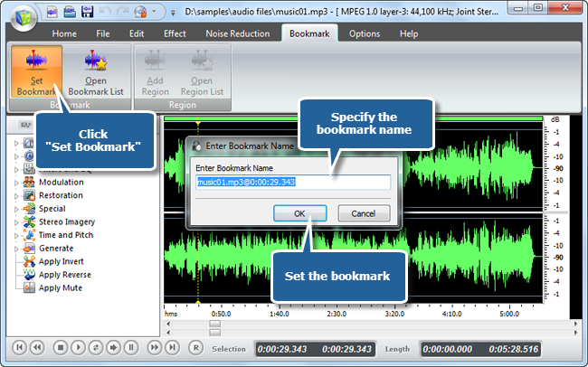Click OK in the Enter Bookmark Name dialog
Image resolution: width=588 pixels, height=367 pixels.
pos(299,213)
